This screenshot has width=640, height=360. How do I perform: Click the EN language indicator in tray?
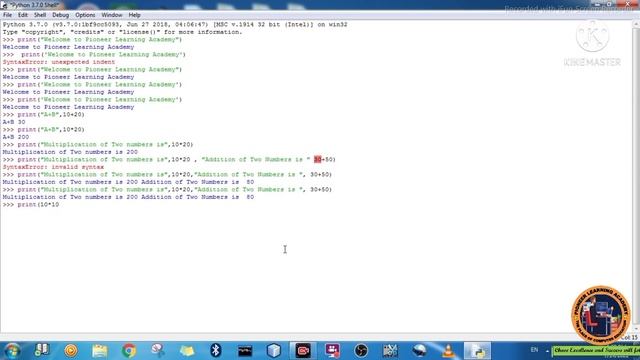(x=534, y=350)
